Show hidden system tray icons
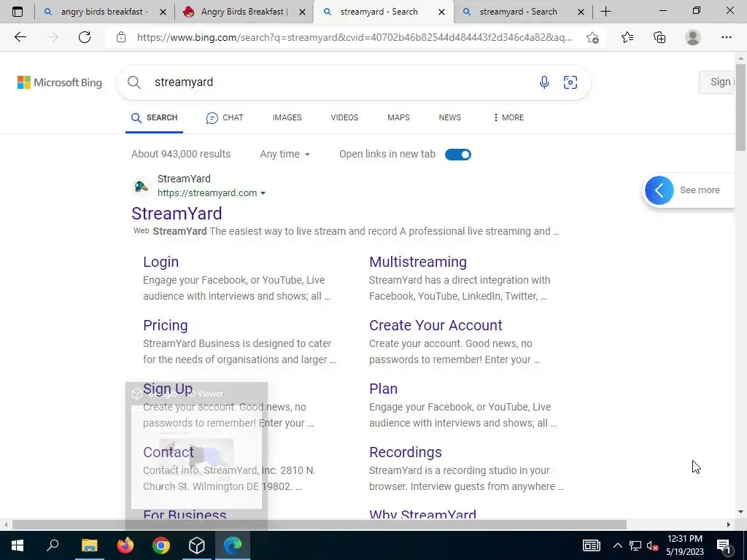Image resolution: width=747 pixels, height=560 pixels. (x=617, y=545)
